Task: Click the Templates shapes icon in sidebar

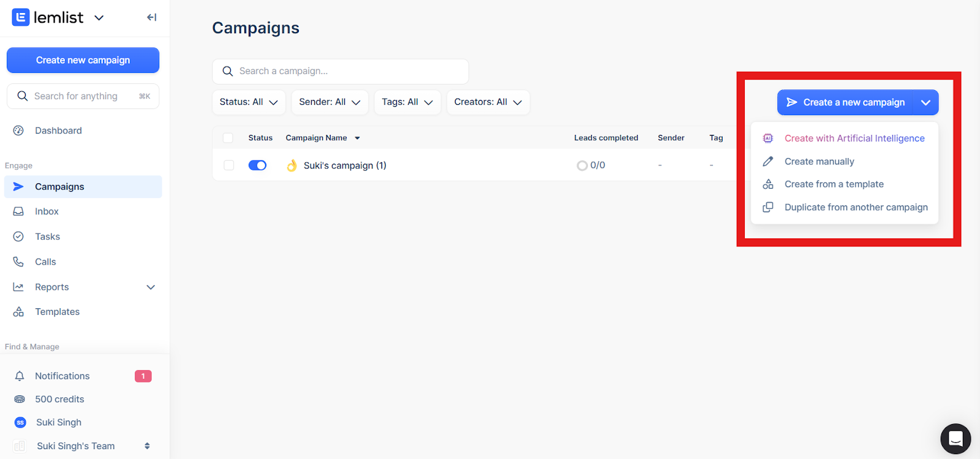Action: (18, 312)
